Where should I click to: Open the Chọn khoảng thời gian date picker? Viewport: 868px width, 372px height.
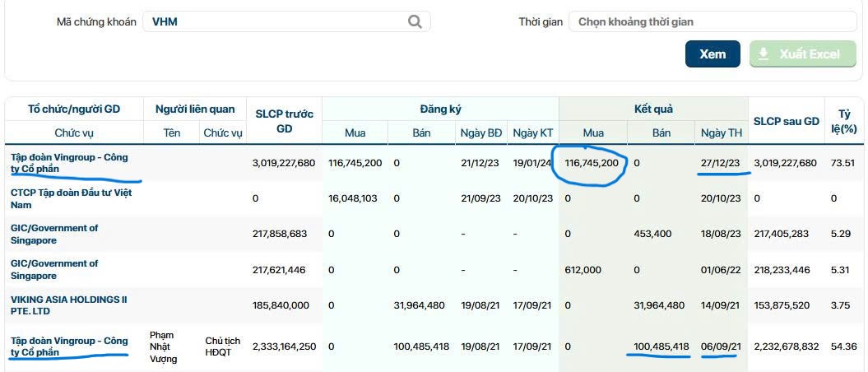pyautogui.click(x=712, y=22)
